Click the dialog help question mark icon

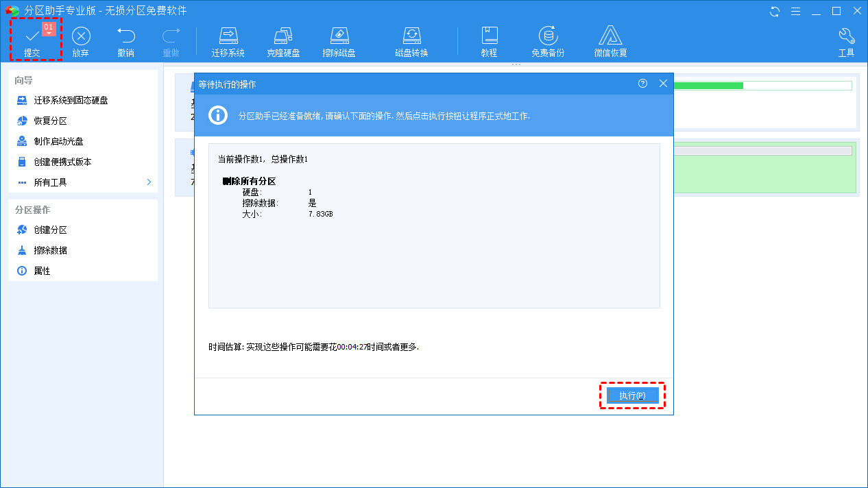tap(642, 84)
